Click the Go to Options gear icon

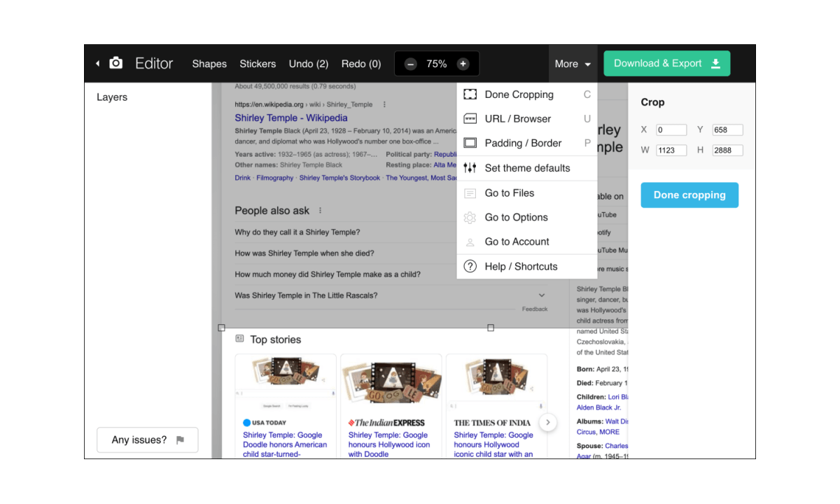470,218
